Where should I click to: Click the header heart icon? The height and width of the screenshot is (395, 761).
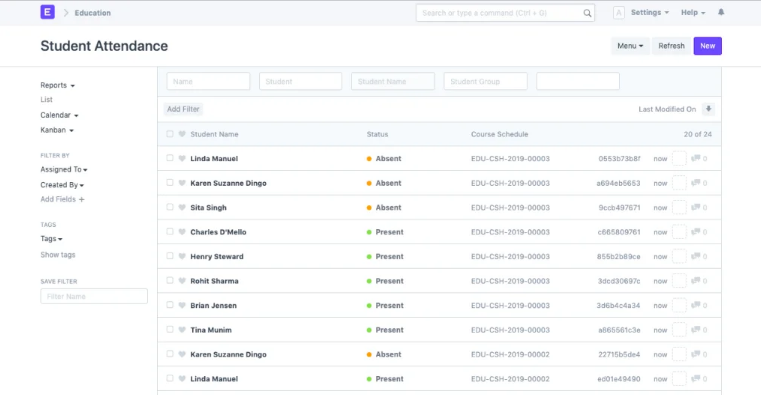[182, 134]
